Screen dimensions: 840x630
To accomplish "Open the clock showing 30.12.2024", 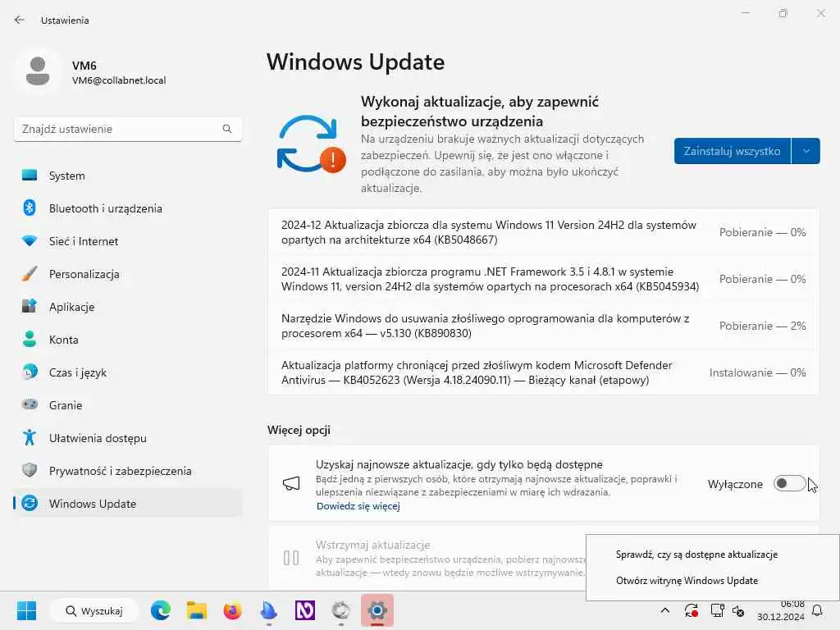I will 781,610.
